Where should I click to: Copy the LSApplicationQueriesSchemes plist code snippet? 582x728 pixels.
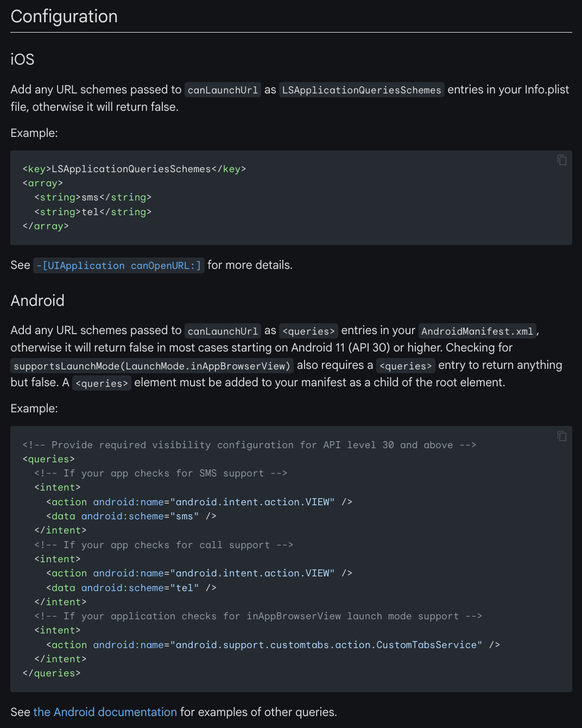(562, 160)
